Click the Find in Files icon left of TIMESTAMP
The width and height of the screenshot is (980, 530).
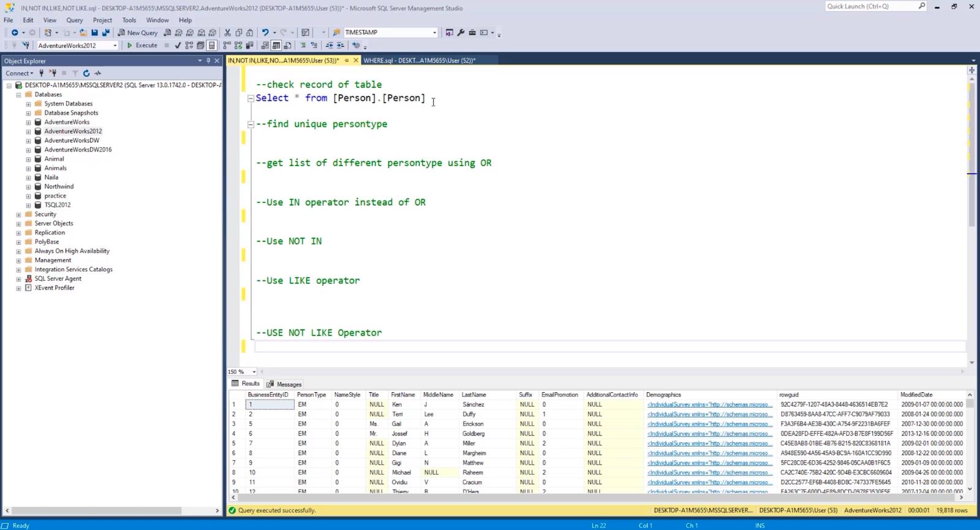[x=336, y=32]
